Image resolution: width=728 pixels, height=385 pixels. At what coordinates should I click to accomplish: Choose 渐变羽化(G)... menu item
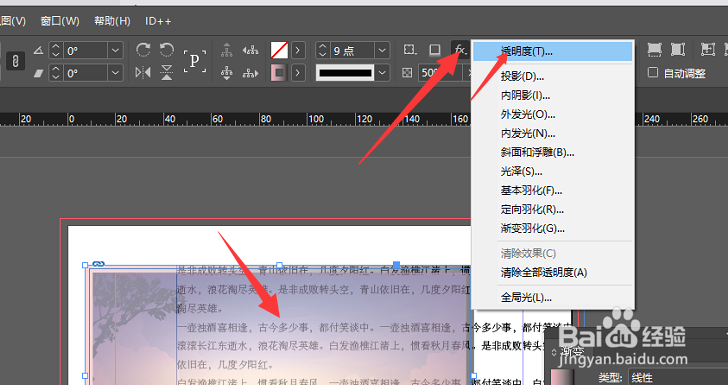(552, 228)
